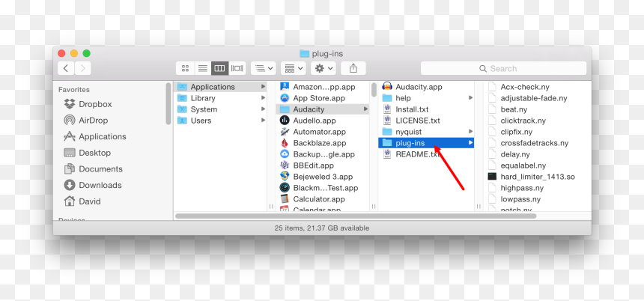Click the Applications column vertical scrollbar
The height and width of the screenshot is (301, 644).
(x=374, y=90)
